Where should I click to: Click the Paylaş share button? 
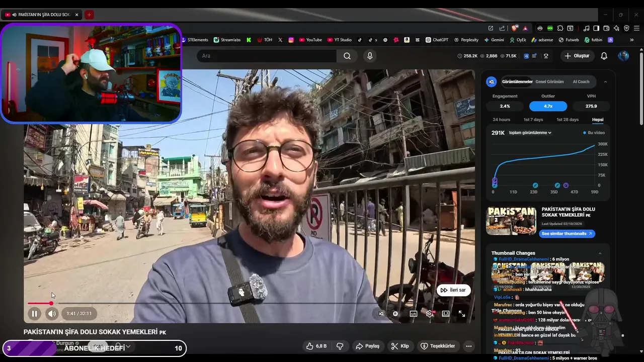[367, 346]
